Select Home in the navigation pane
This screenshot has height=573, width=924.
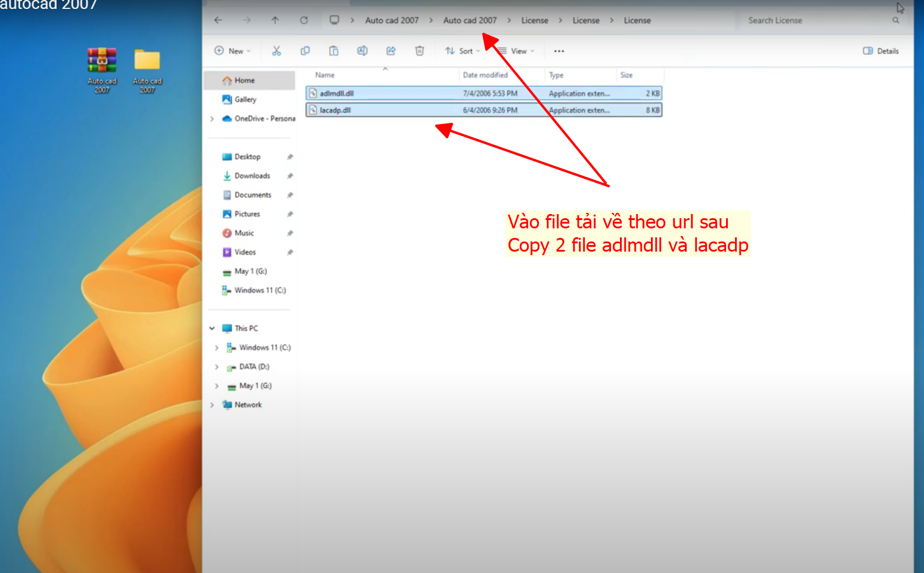249,80
